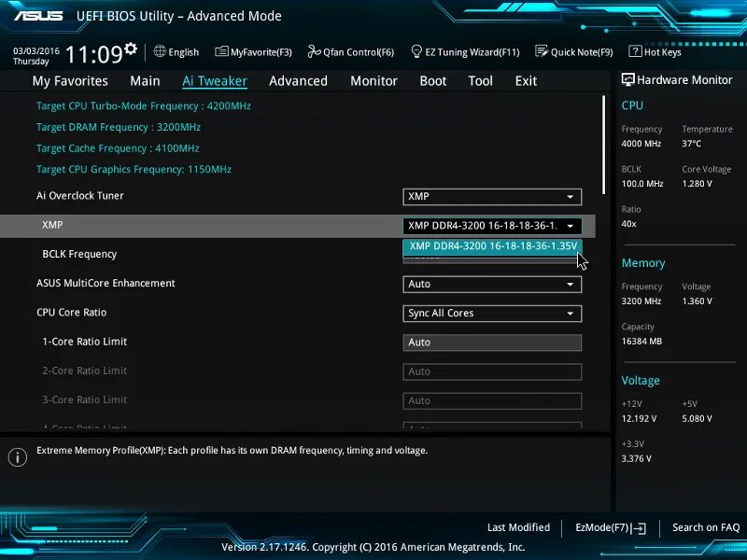Click the ASUS logo
The height and width of the screenshot is (560, 747).
(38, 16)
